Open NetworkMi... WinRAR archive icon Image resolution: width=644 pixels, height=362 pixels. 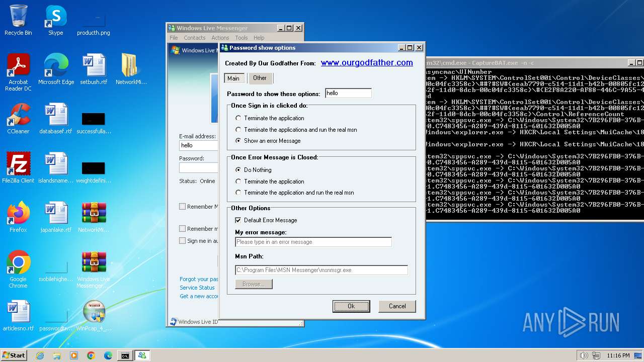tap(94, 217)
